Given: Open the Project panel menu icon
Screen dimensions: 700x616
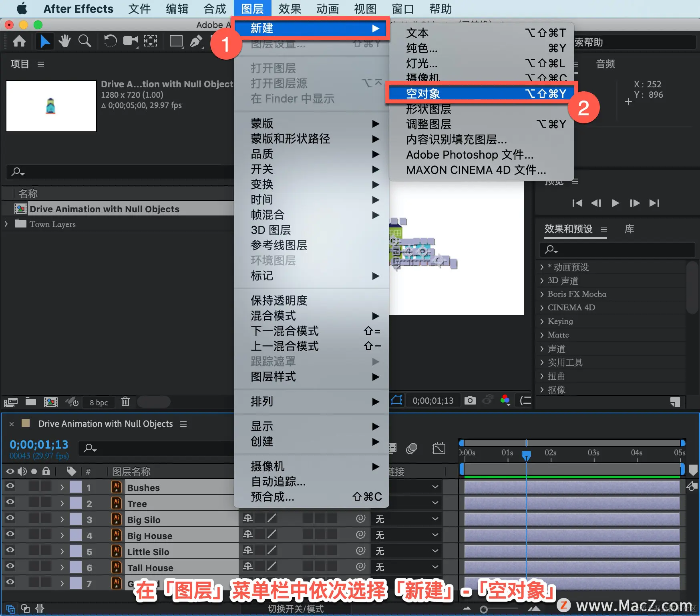Looking at the screenshot, I should [41, 64].
